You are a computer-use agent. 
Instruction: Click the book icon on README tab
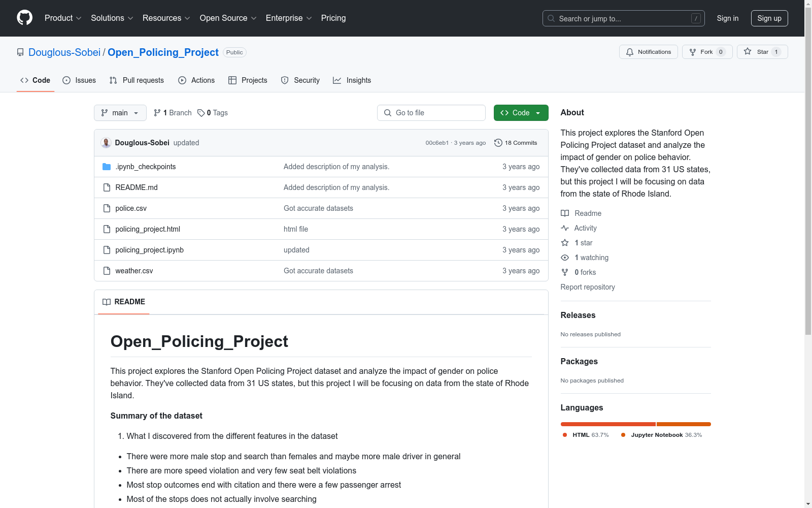(107, 302)
